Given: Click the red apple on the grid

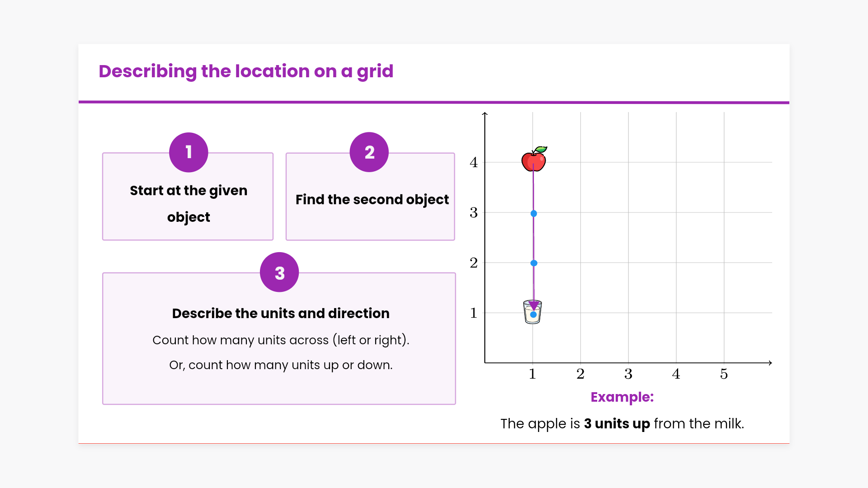Looking at the screenshot, I should pyautogui.click(x=533, y=160).
